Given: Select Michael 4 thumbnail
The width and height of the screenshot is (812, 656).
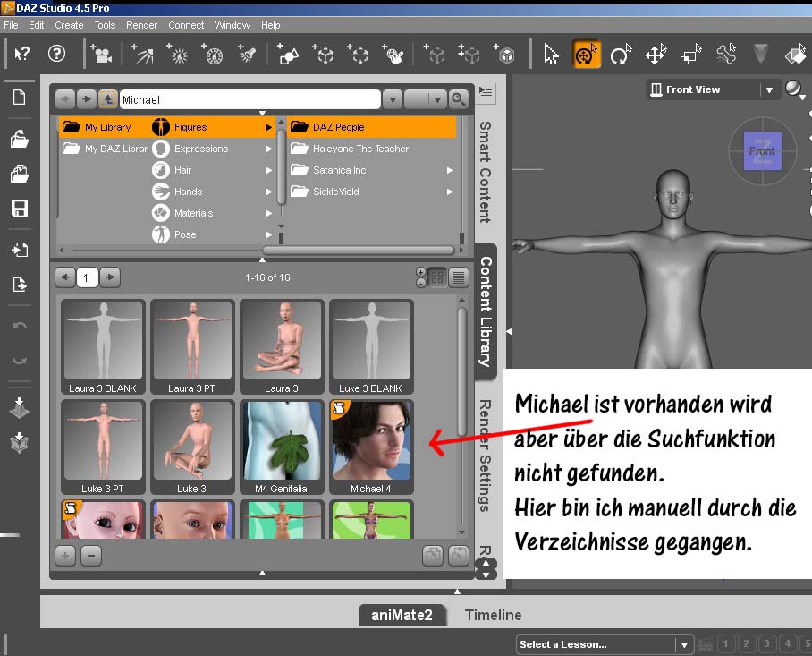Looking at the screenshot, I should click(371, 447).
